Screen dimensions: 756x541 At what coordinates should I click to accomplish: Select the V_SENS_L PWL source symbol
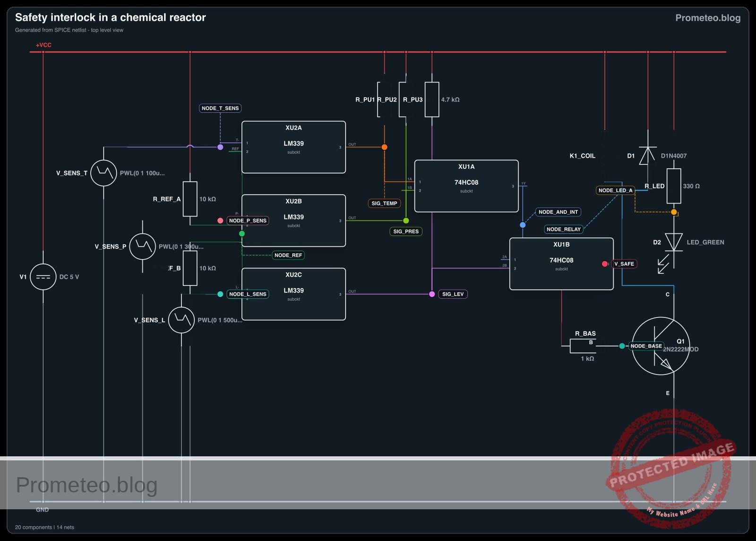coord(181,320)
